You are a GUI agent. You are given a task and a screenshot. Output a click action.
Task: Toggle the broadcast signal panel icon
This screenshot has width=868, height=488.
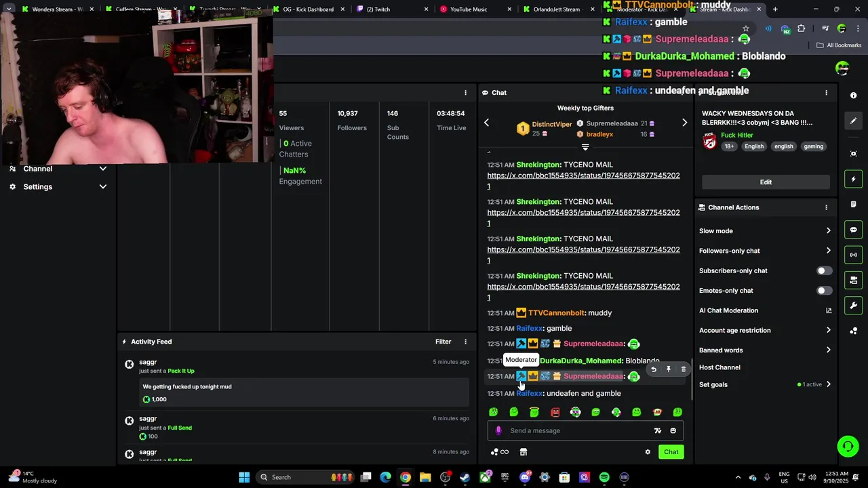[854, 255]
